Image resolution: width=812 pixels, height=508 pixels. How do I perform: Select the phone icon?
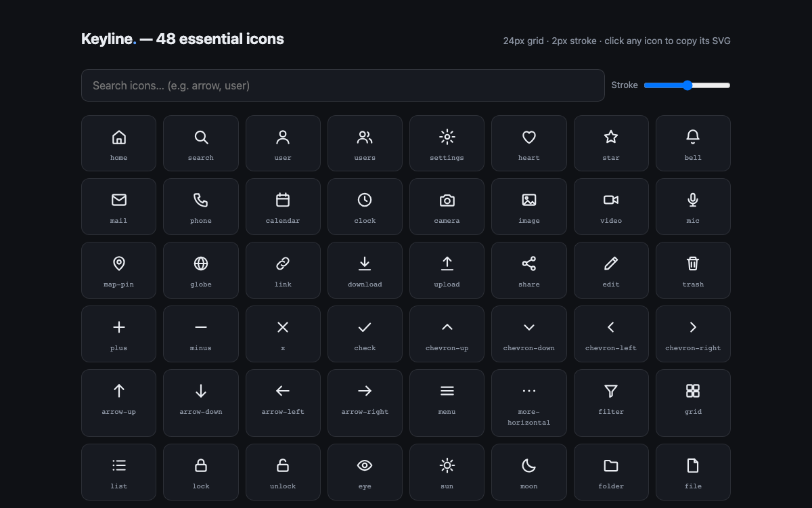point(201,207)
